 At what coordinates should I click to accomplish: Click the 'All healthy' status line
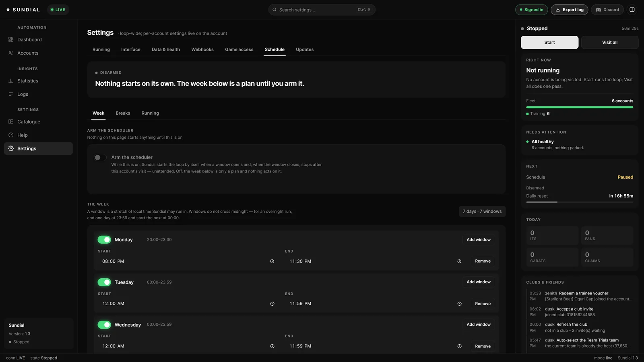click(543, 142)
